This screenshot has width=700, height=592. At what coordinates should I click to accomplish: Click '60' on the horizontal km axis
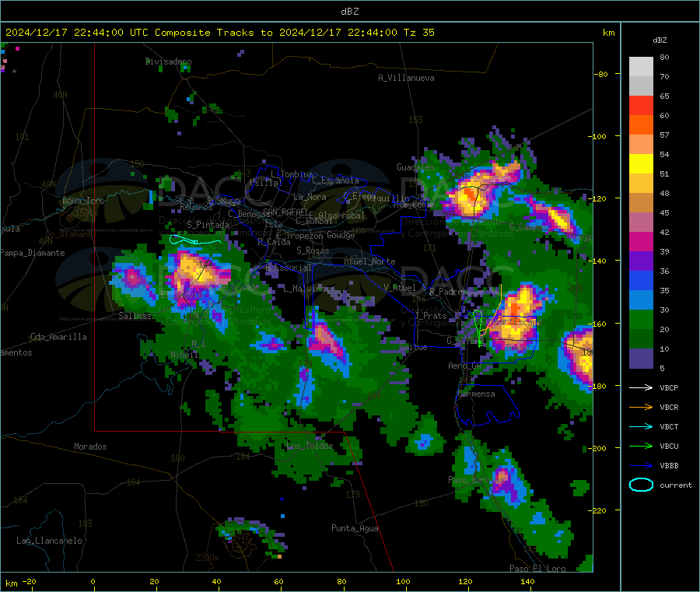(278, 582)
